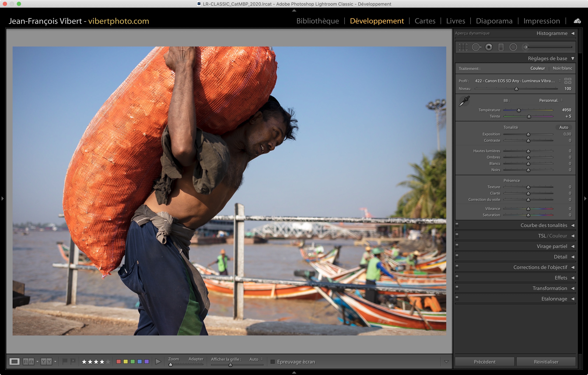Open the profile browser grid icon

coord(568,81)
